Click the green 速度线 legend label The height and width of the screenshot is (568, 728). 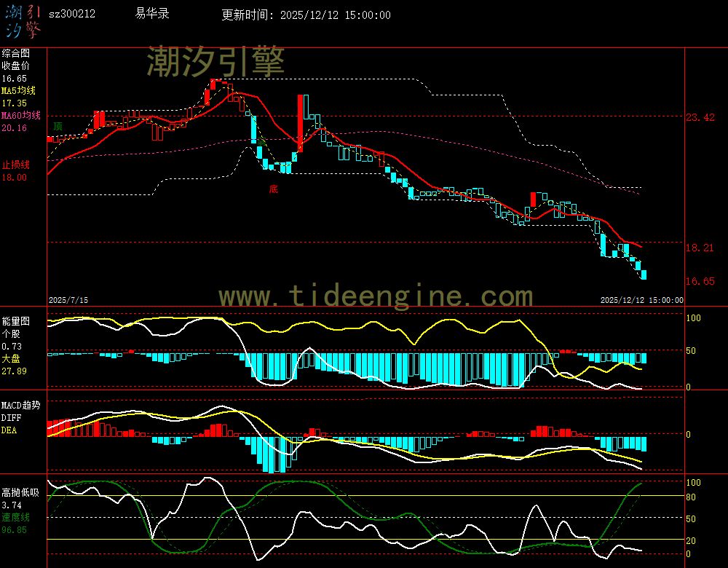(x=15, y=517)
